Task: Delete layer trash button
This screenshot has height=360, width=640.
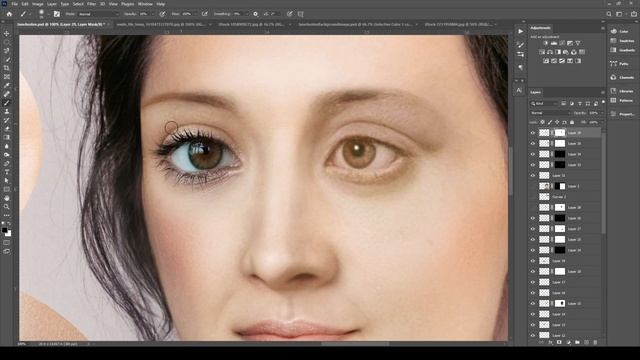Action: [595, 342]
